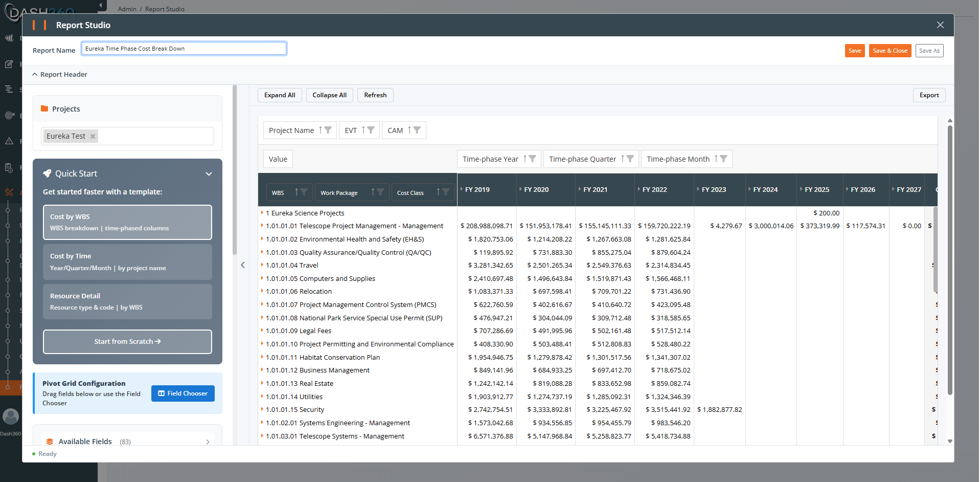Image resolution: width=980 pixels, height=482 pixels.
Task: Click the Save As button
Action: click(929, 51)
